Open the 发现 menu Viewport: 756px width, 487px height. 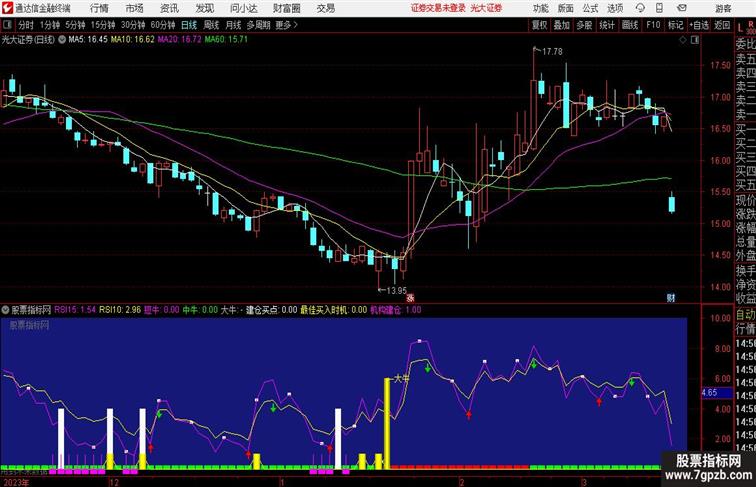(204, 8)
